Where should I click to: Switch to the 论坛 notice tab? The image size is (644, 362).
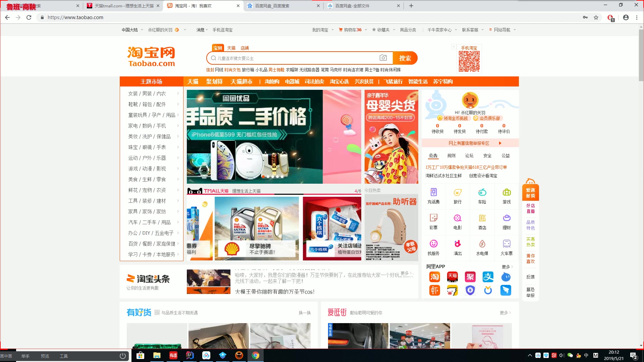pos(469,156)
